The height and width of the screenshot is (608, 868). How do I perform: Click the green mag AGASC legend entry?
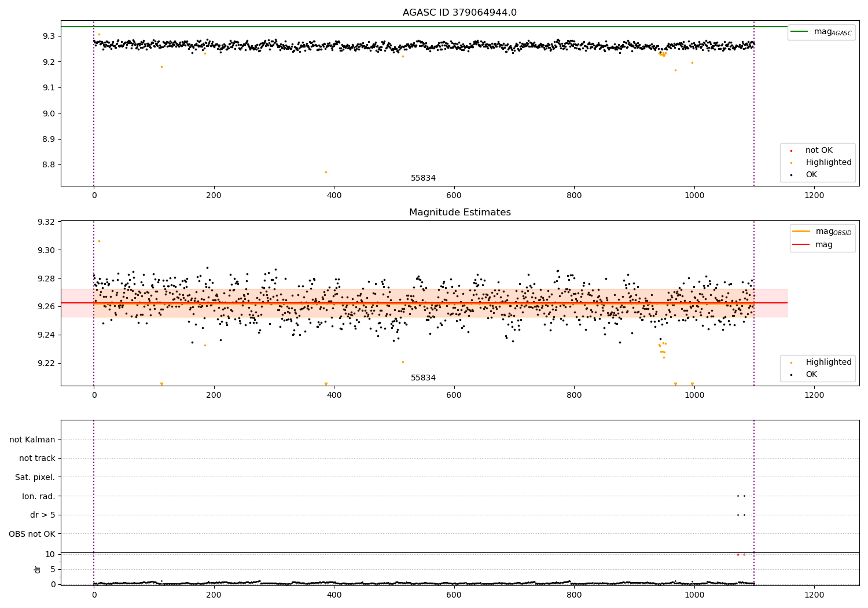pyautogui.click(x=822, y=32)
